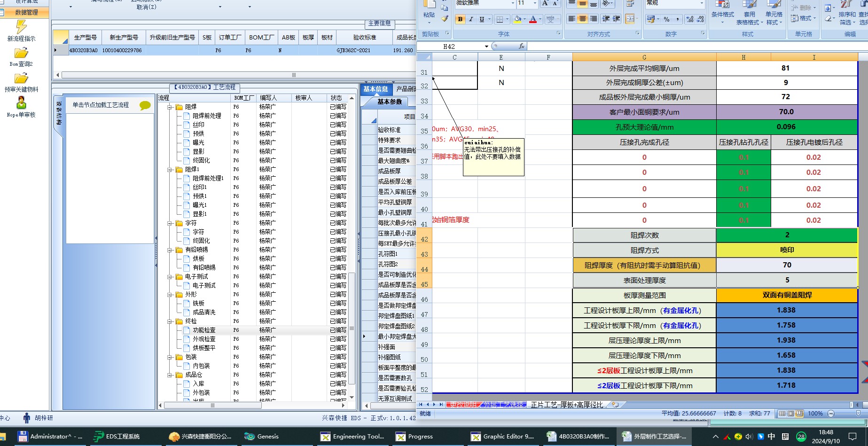Click the formula bar input field
Viewport: 868px width, 446px height.
697,46
